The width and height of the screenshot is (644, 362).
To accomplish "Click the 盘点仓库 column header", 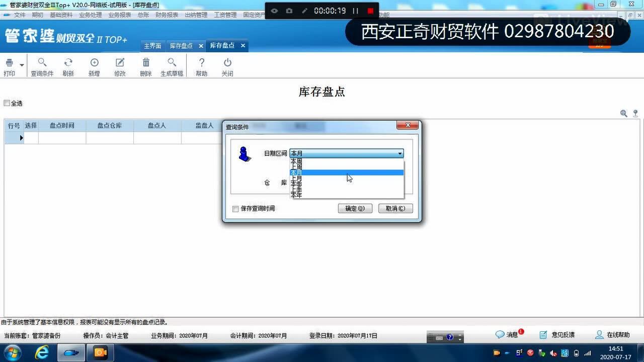I will pyautogui.click(x=110, y=126).
